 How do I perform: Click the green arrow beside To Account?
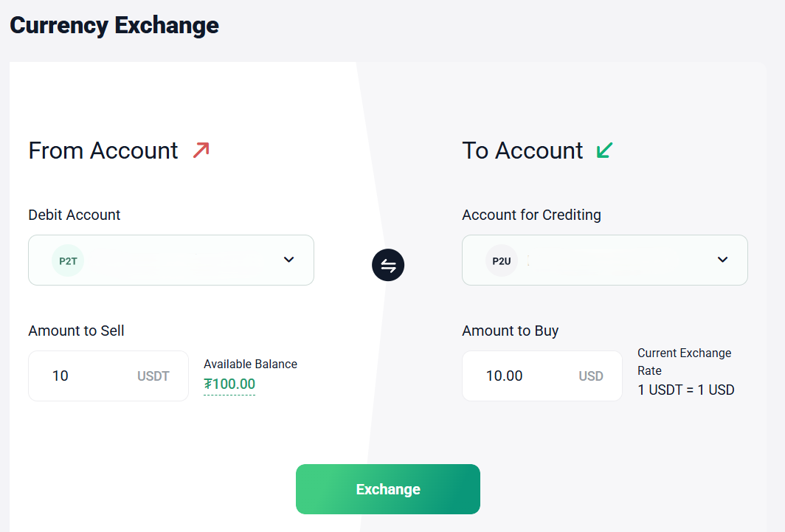point(604,151)
